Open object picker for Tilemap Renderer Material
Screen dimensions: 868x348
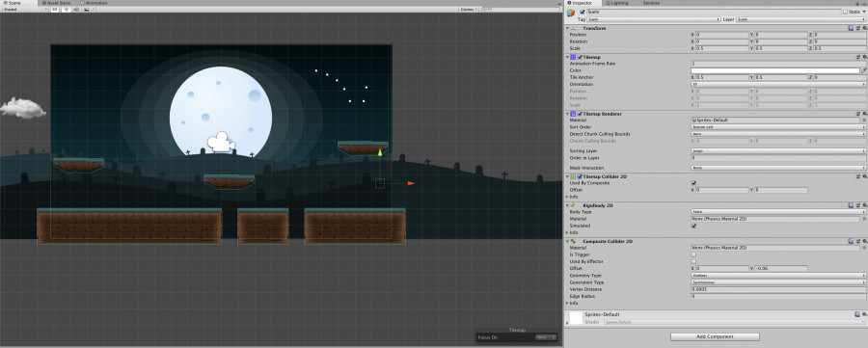click(x=864, y=120)
